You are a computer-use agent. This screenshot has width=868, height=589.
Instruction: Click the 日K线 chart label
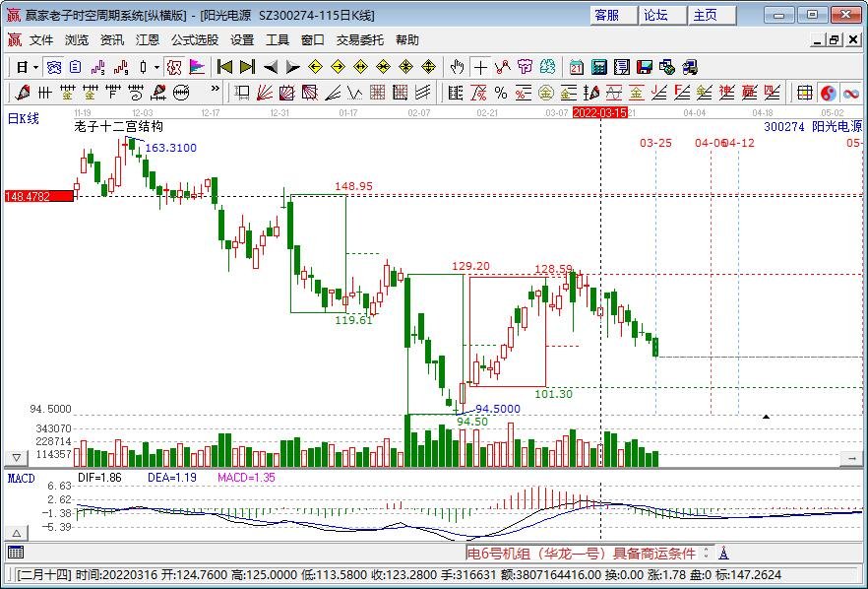(24, 118)
